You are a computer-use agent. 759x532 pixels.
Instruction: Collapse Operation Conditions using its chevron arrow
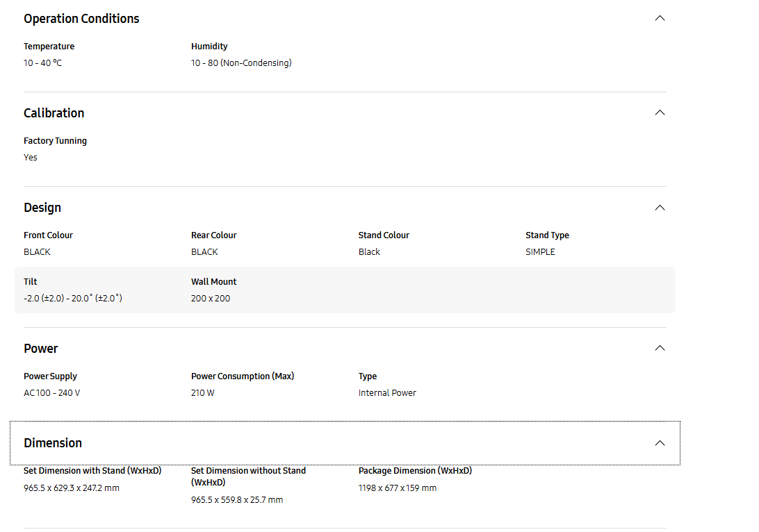(x=660, y=18)
